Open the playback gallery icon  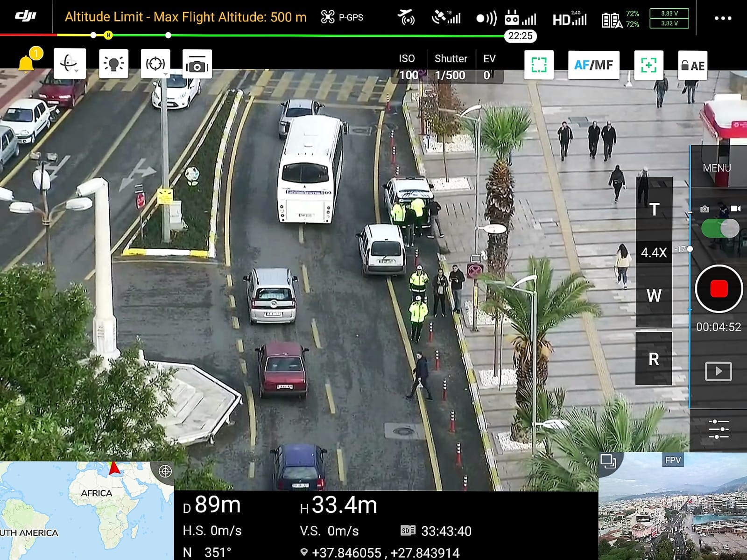pos(718,371)
